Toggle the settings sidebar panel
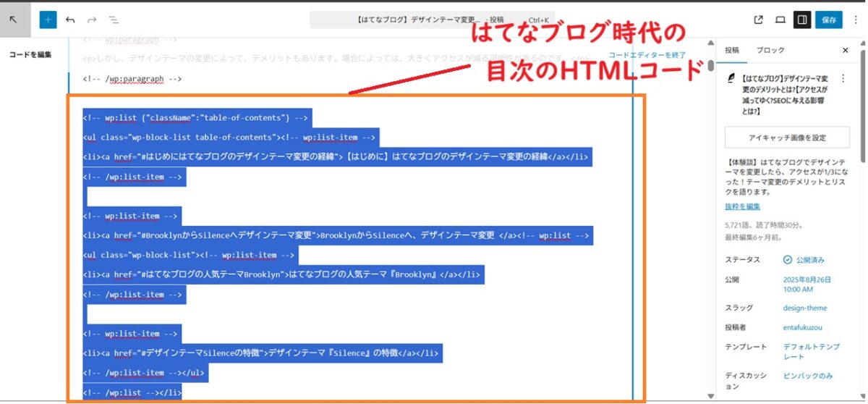Viewport: 868px width, 404px height. click(801, 20)
